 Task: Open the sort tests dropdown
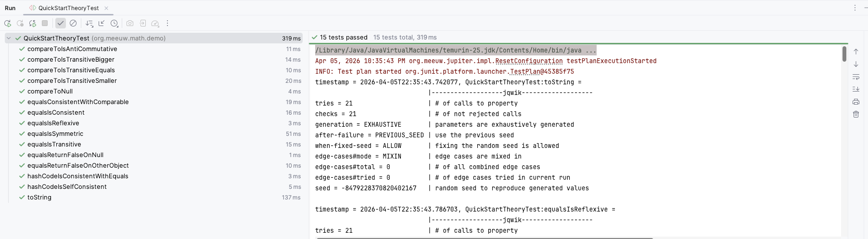[x=89, y=23]
